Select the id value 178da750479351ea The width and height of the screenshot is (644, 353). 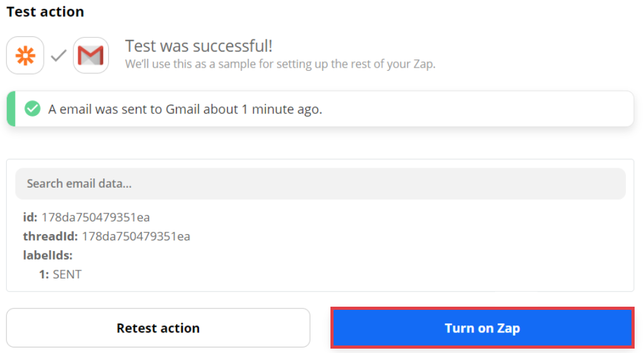[x=95, y=218]
